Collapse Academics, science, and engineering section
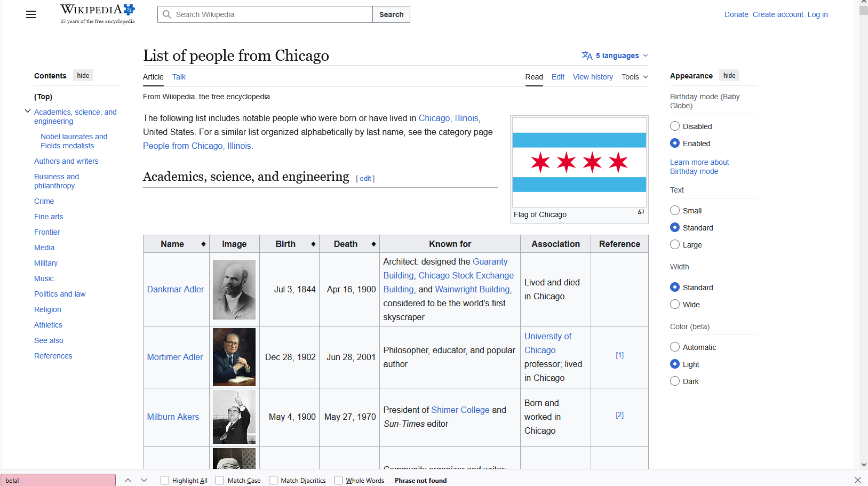 point(28,111)
